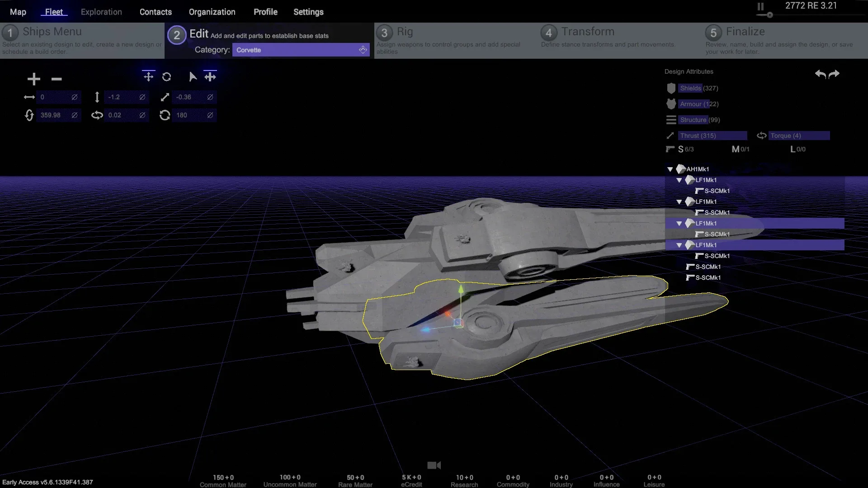Click the redo arrow icon
Viewport: 868px width, 488px height.
[835, 74]
